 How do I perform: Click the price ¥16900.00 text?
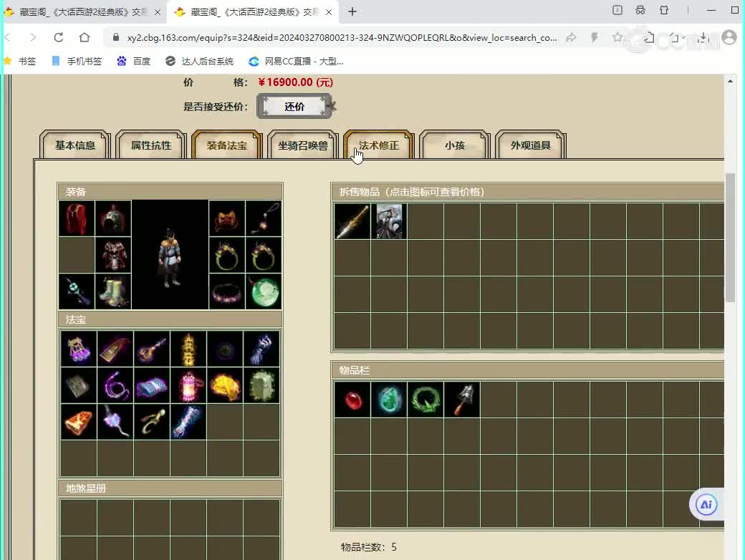(296, 82)
